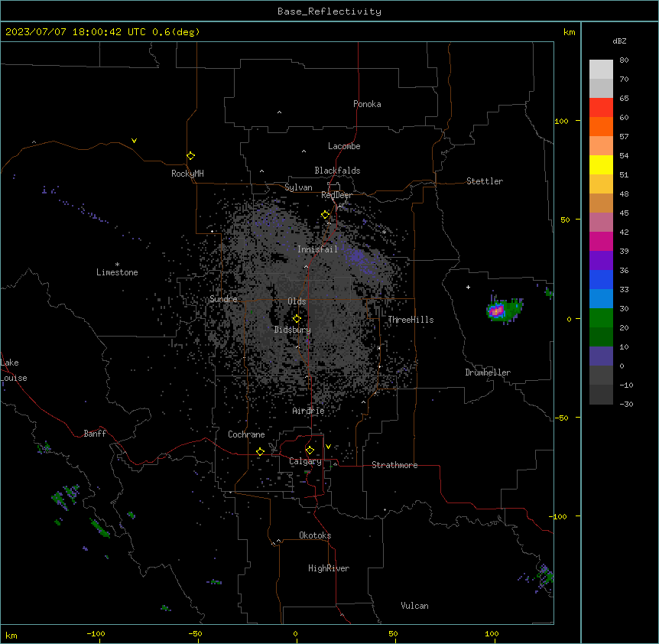Viewport: 659px width, 644px height.
Task: Click the yellow diamond marker below Cochrane
Action: click(x=260, y=452)
